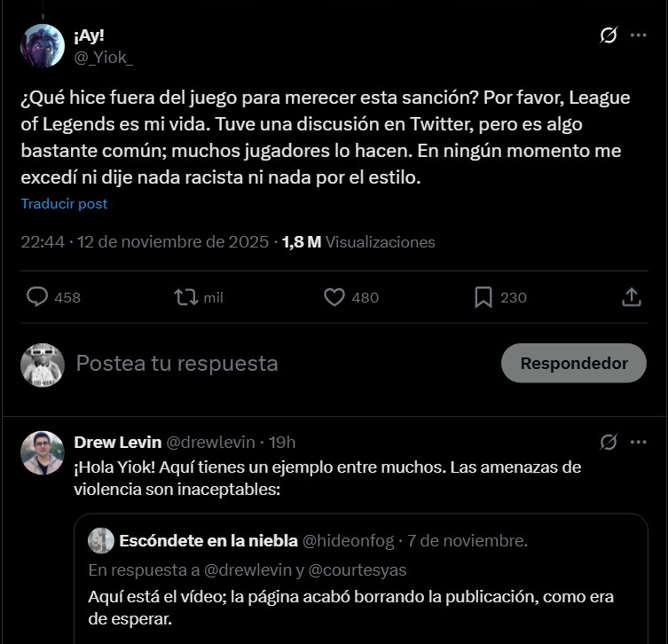The height and width of the screenshot is (644, 668).
Task: Click Traducir post link
Action: 64,203
